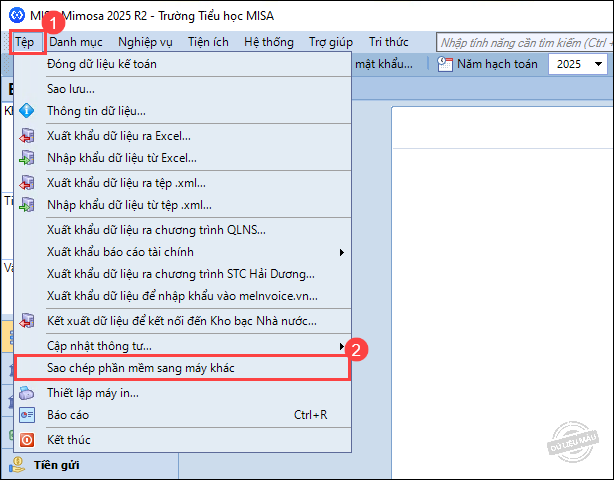Image resolution: width=614 pixels, height=480 pixels.
Task: Choose Thông tin dữ liệu... entry
Action: [x=182, y=111]
